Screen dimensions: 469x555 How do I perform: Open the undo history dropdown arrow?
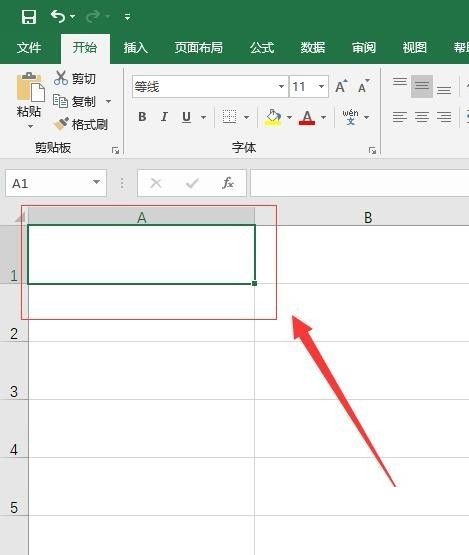point(73,17)
